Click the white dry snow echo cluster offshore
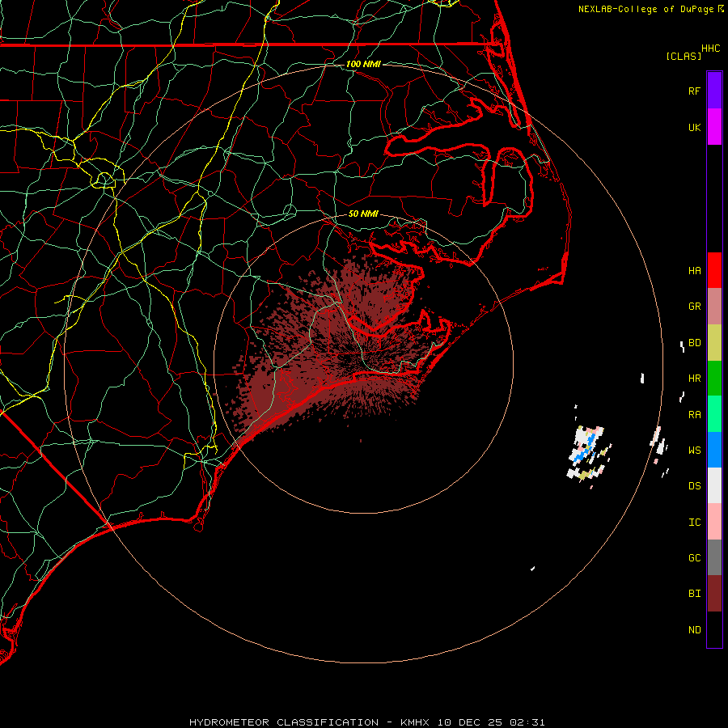Image resolution: width=728 pixels, height=728 pixels. (x=588, y=452)
